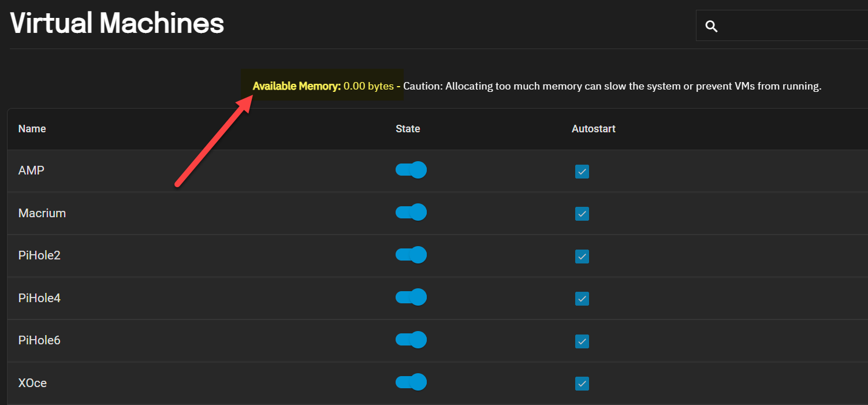The height and width of the screenshot is (405, 868).
Task: Toggle the AMP VM state switch
Action: click(x=411, y=170)
